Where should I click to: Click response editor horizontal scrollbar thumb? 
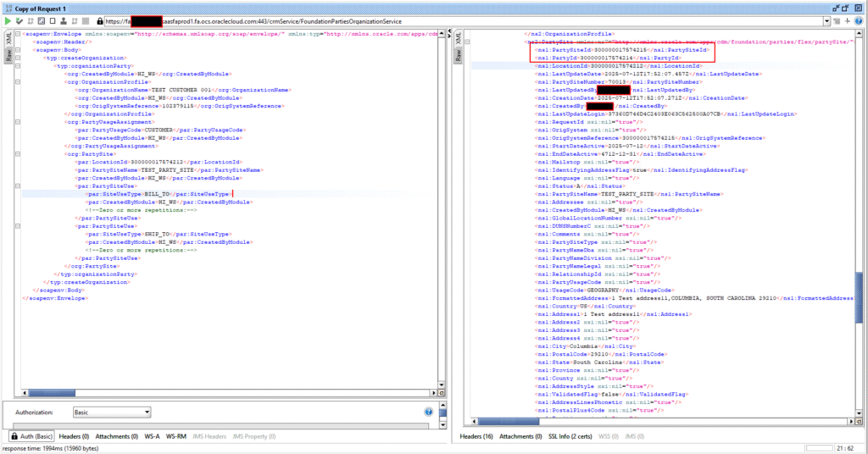pos(509,421)
